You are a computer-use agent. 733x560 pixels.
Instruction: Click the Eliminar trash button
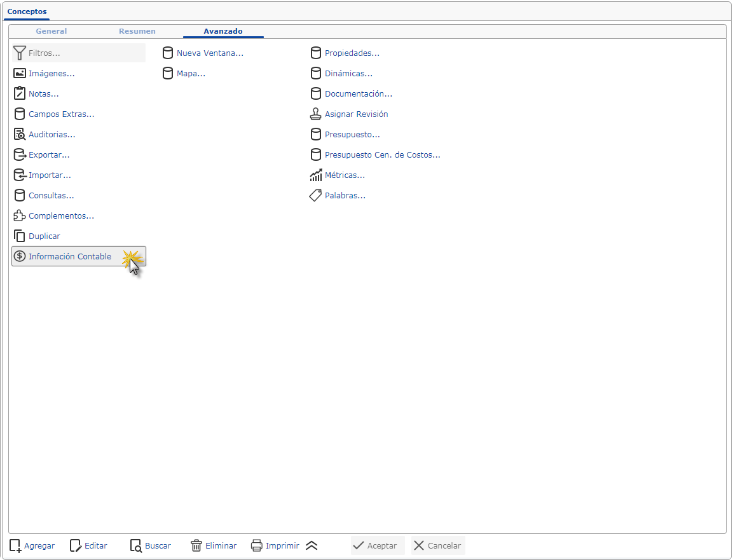point(214,546)
